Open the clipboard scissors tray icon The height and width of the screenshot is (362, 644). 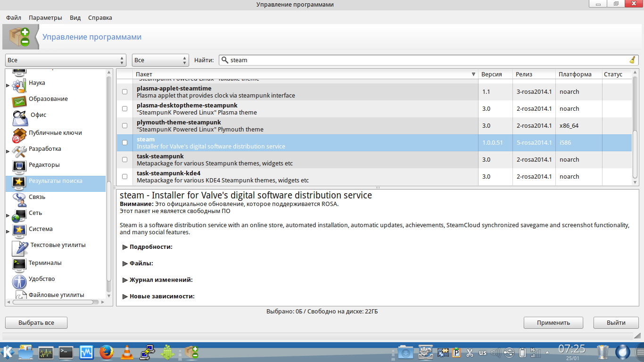470,352
